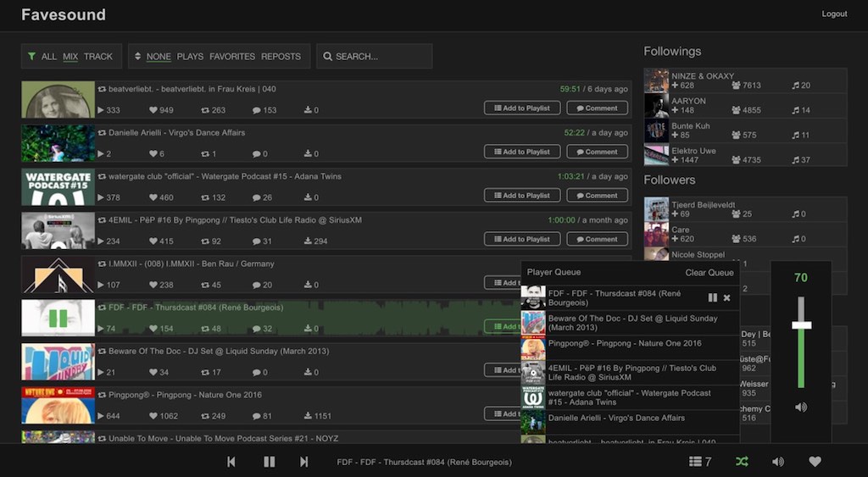Click download icon showing 1151
The height and width of the screenshot is (477, 868).
coord(308,416)
